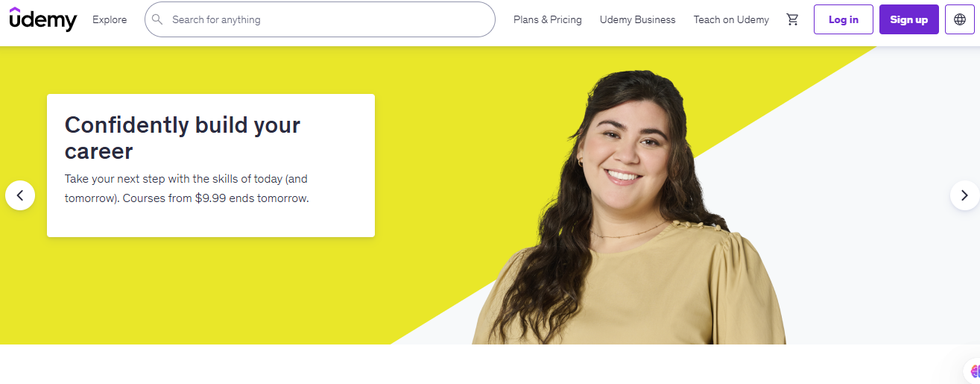Click the Confidently build your career headline

(183, 138)
